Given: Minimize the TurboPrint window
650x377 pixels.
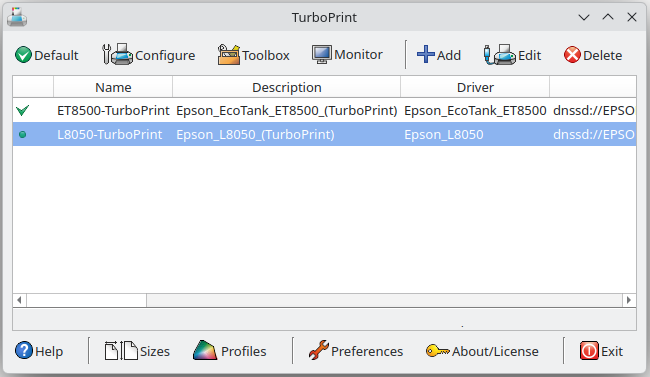Looking at the screenshot, I should click(584, 17).
